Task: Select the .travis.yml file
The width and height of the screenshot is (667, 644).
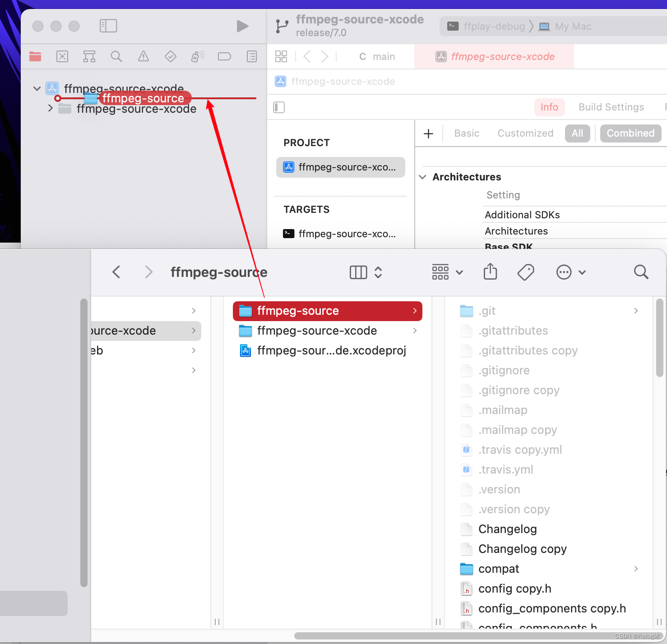Action: 549,469
